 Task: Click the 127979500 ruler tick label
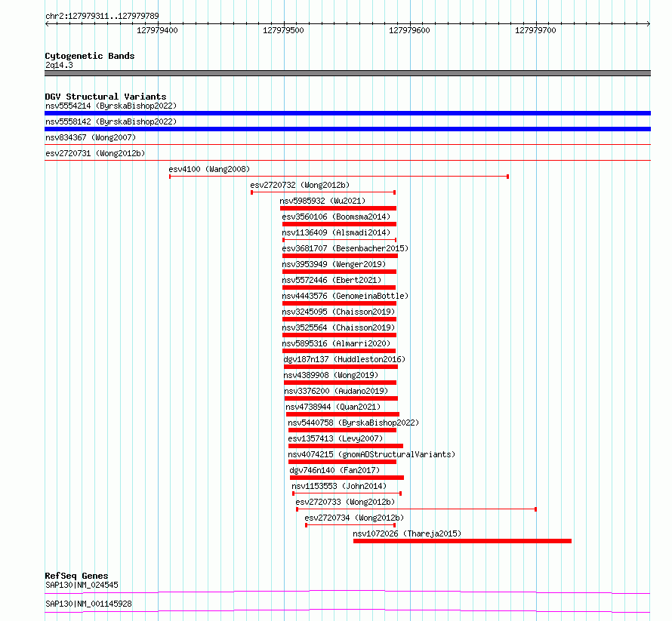(283, 30)
